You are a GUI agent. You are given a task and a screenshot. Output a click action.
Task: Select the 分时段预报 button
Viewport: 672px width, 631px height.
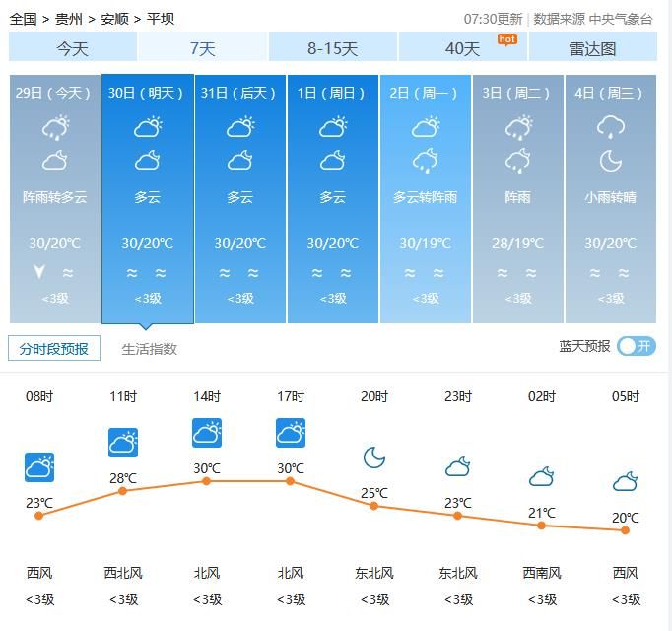point(55,348)
